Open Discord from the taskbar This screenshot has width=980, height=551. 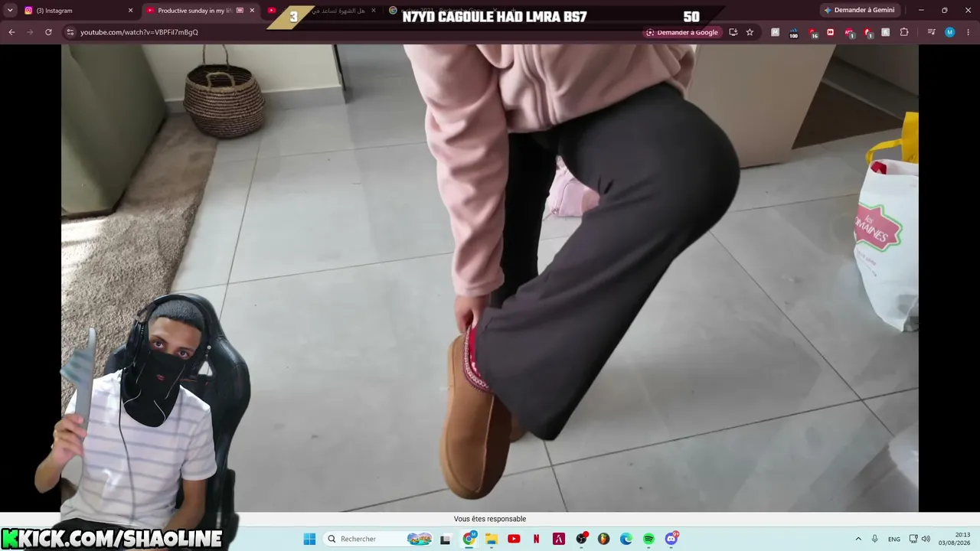[671, 539]
